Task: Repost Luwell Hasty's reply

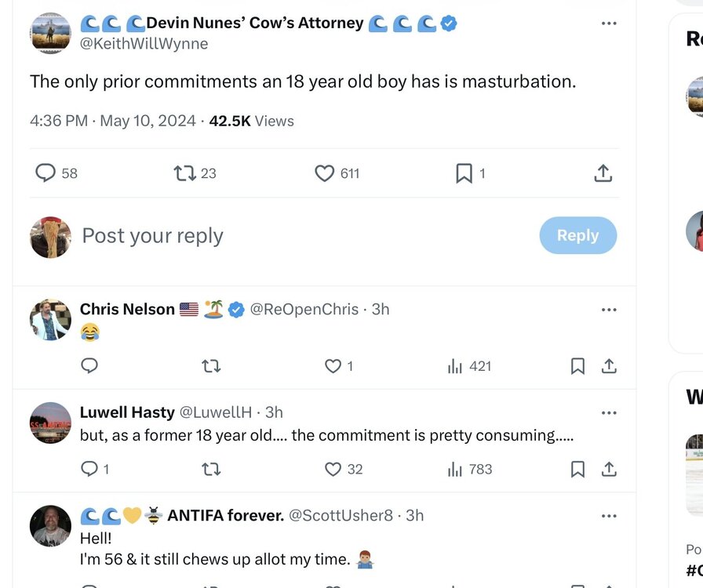Action: (x=211, y=469)
